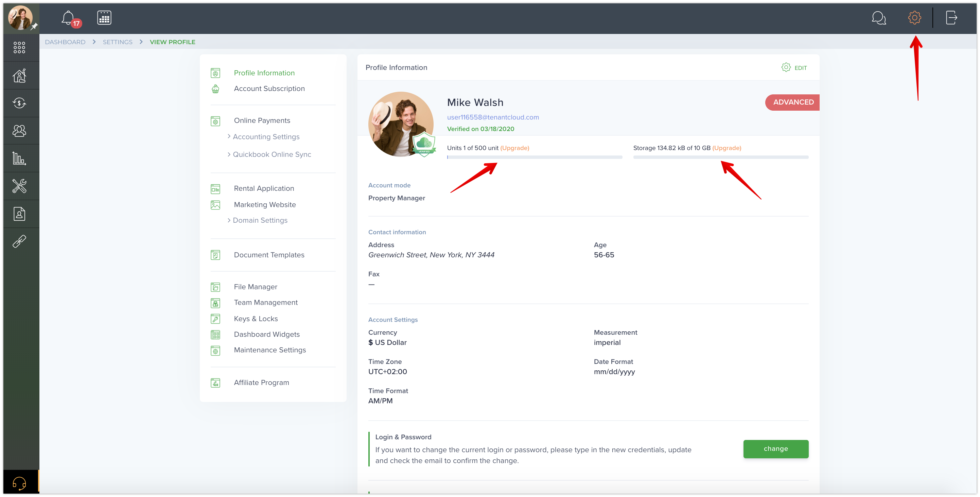The width and height of the screenshot is (980, 497).
Task: Click the user email address link
Action: 493,117
